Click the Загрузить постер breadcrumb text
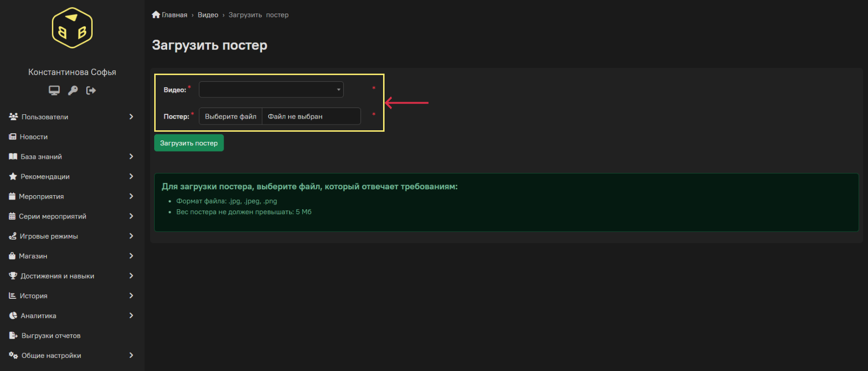This screenshot has width=868, height=371. point(258,15)
